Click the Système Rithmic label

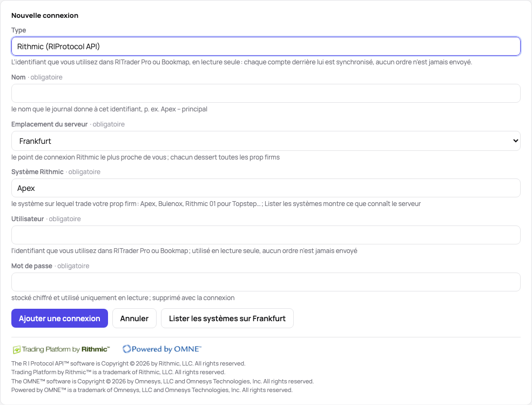coord(37,172)
